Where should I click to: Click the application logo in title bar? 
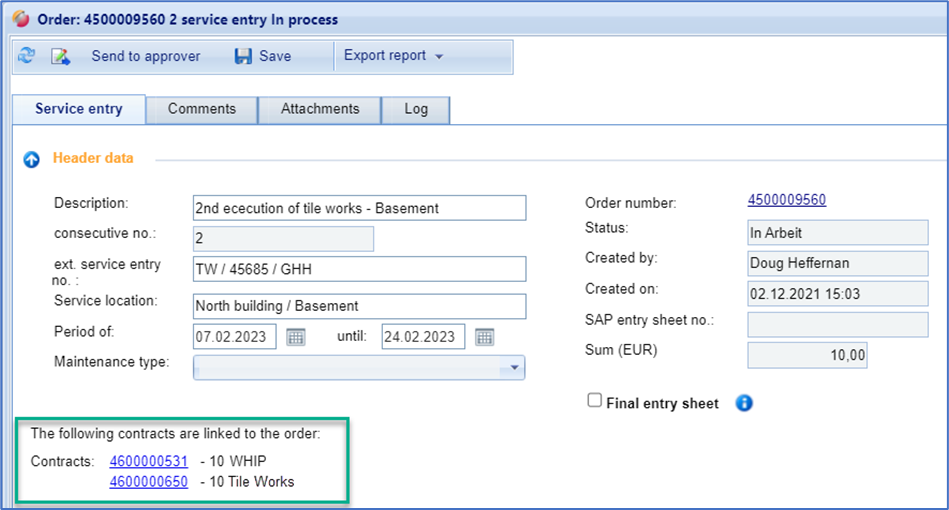(x=19, y=19)
